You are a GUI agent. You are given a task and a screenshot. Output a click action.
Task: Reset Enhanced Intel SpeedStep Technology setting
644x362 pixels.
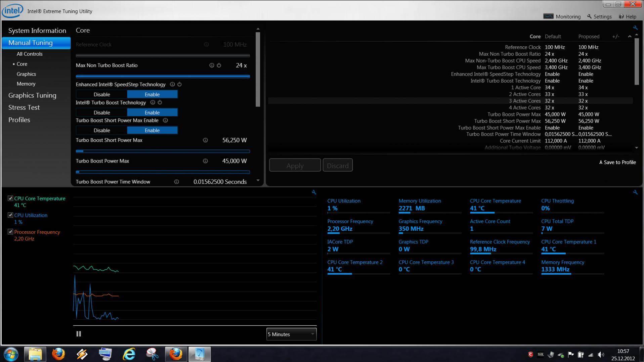[x=179, y=84]
